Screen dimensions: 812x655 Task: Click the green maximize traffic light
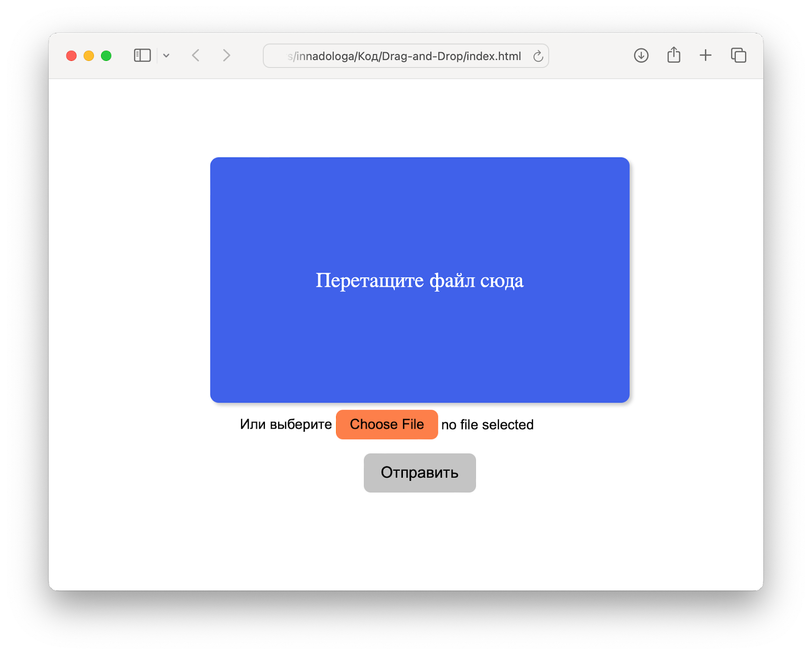106,56
